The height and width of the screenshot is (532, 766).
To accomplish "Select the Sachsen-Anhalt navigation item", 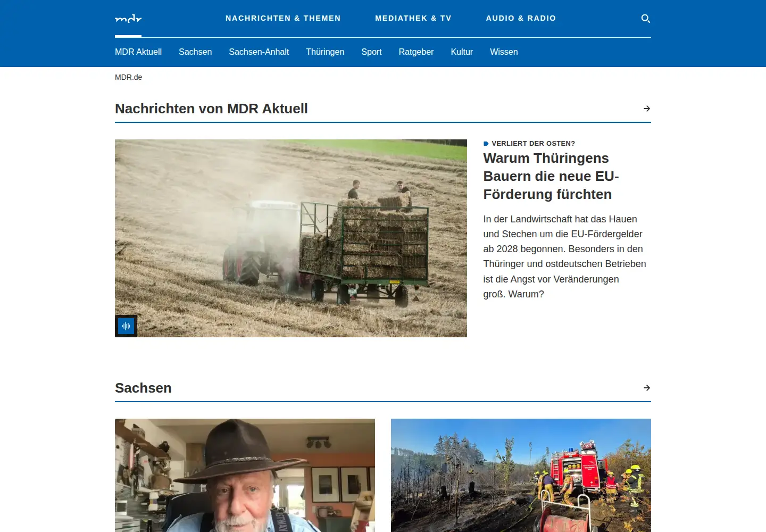I will tap(259, 52).
